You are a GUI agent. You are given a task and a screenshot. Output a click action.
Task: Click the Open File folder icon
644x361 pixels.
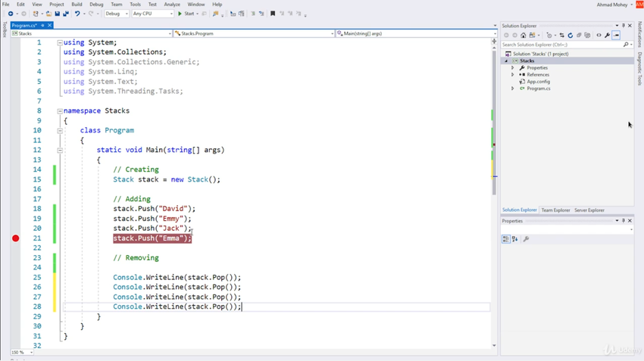pos(48,14)
